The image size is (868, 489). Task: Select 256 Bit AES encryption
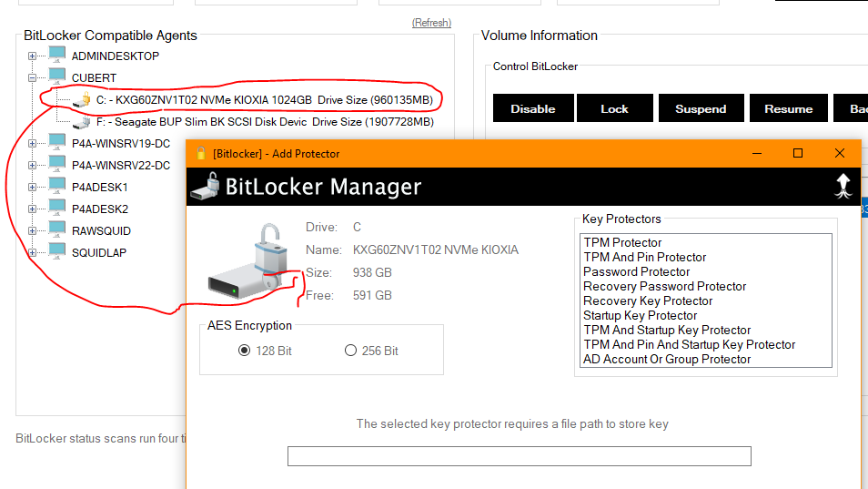click(x=350, y=351)
